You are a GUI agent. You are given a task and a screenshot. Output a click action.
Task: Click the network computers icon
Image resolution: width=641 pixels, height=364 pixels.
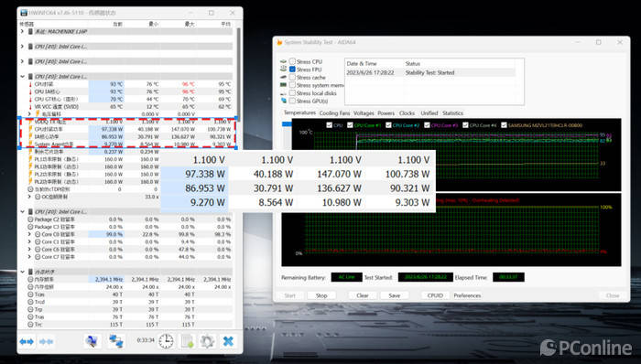point(116,341)
